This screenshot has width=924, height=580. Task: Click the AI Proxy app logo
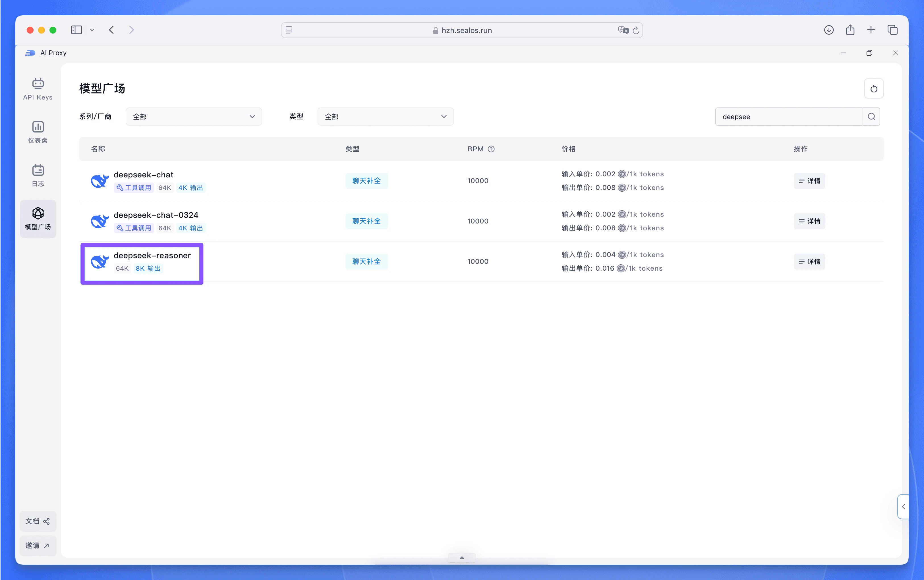pos(30,53)
